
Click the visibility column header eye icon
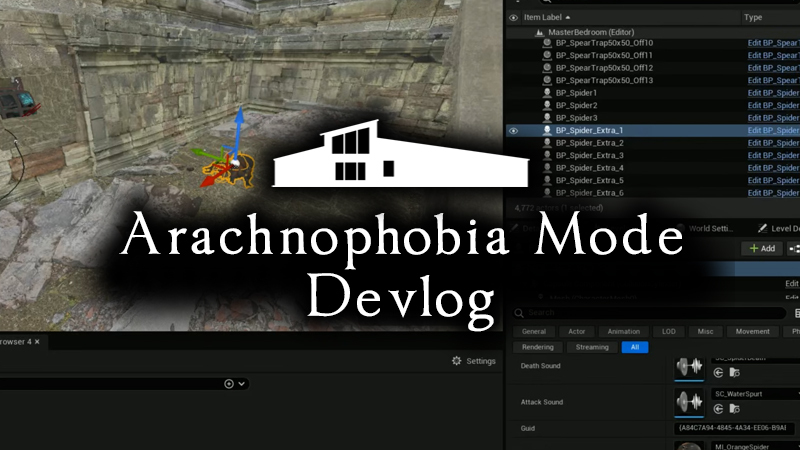click(x=513, y=17)
